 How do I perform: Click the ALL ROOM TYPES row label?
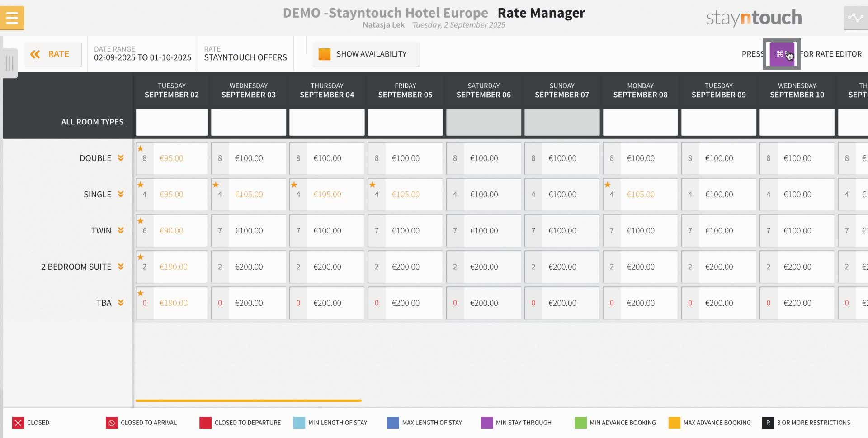click(92, 122)
